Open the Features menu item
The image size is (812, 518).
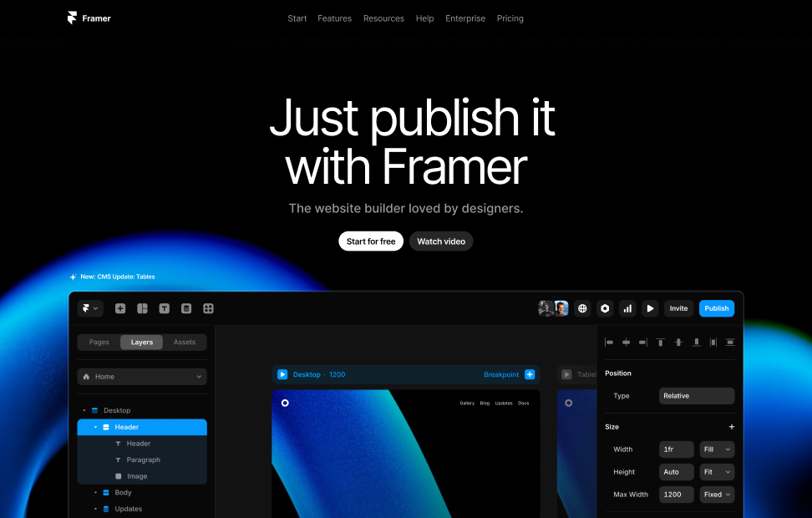(x=334, y=18)
